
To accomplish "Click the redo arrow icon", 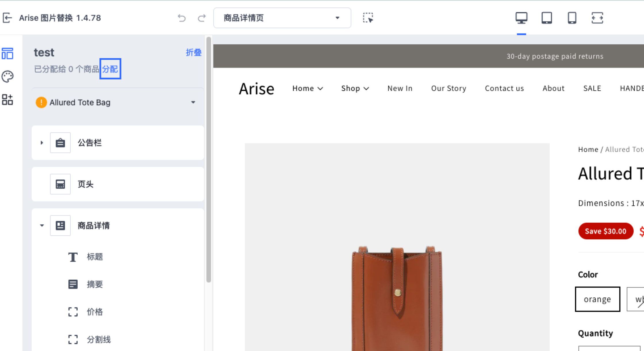I will [x=202, y=18].
